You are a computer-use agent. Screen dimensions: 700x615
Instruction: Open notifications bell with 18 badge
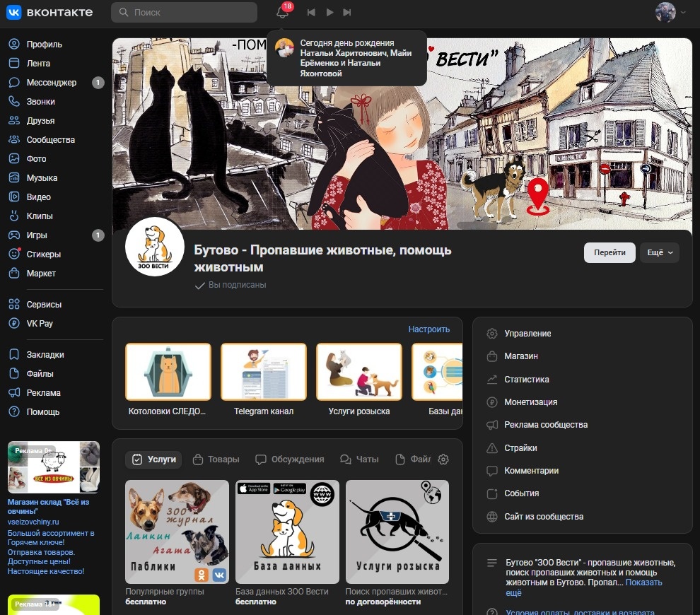pyautogui.click(x=283, y=11)
